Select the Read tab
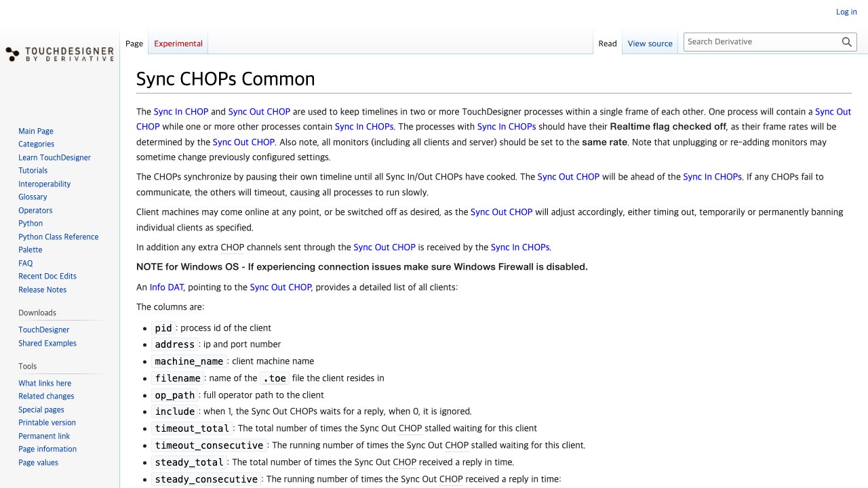The width and height of the screenshot is (868, 488). point(608,43)
